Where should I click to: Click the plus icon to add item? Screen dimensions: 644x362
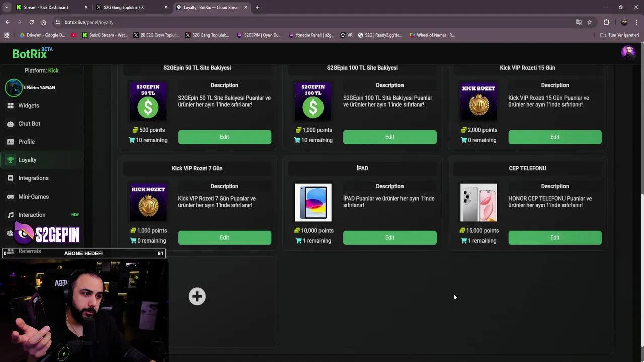click(x=197, y=296)
